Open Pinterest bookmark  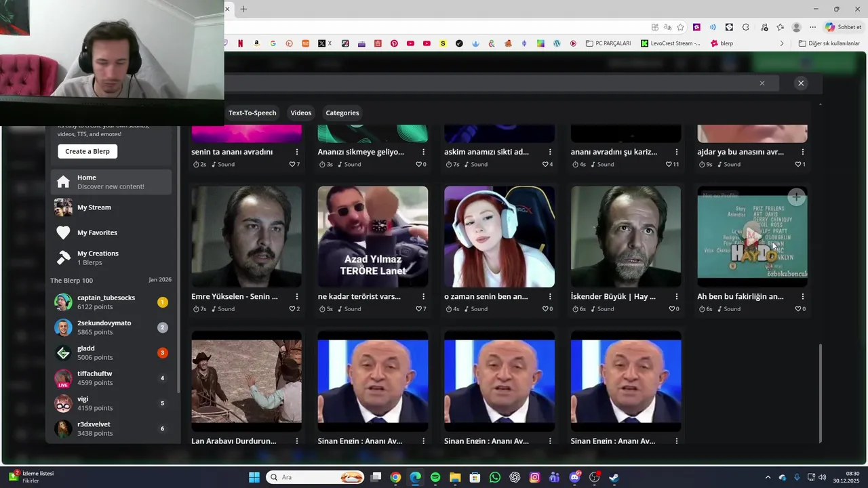[394, 43]
